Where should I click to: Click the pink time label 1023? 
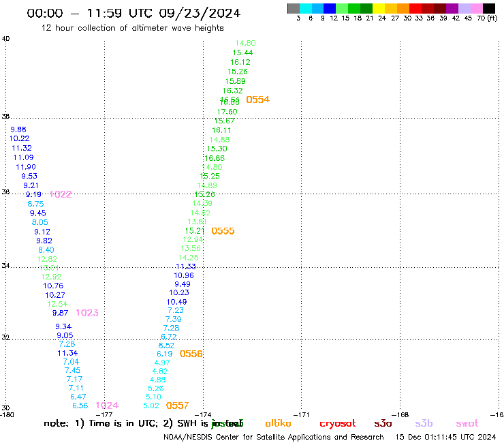[x=87, y=313]
